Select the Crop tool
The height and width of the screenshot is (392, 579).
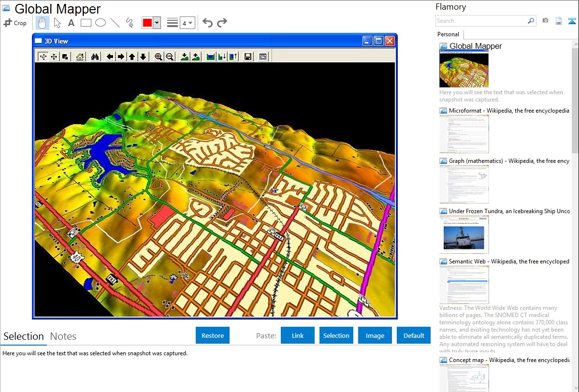(x=15, y=23)
